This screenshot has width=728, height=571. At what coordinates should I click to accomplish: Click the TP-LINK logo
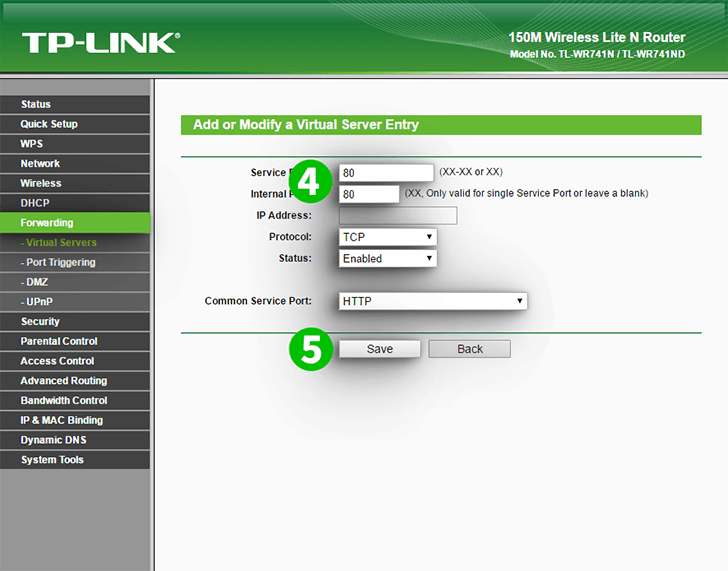[x=101, y=43]
